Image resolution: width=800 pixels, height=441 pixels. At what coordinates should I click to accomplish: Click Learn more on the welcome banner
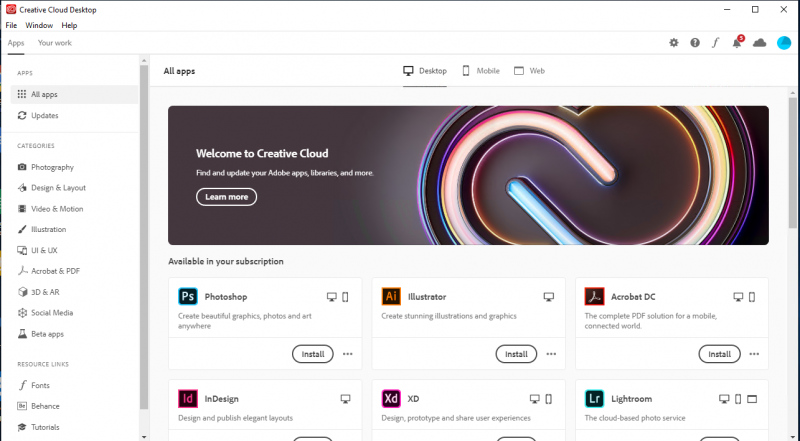[227, 197]
